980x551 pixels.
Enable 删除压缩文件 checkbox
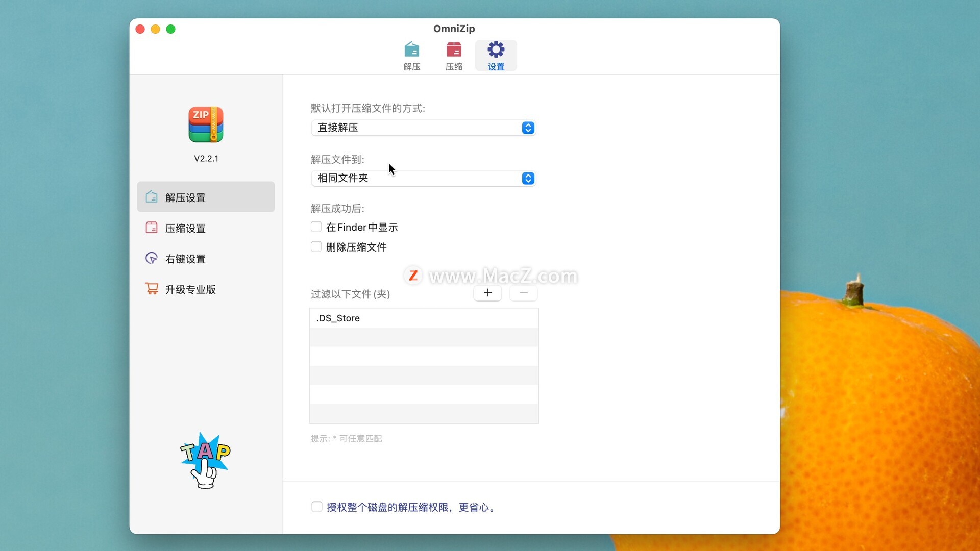[x=316, y=246]
